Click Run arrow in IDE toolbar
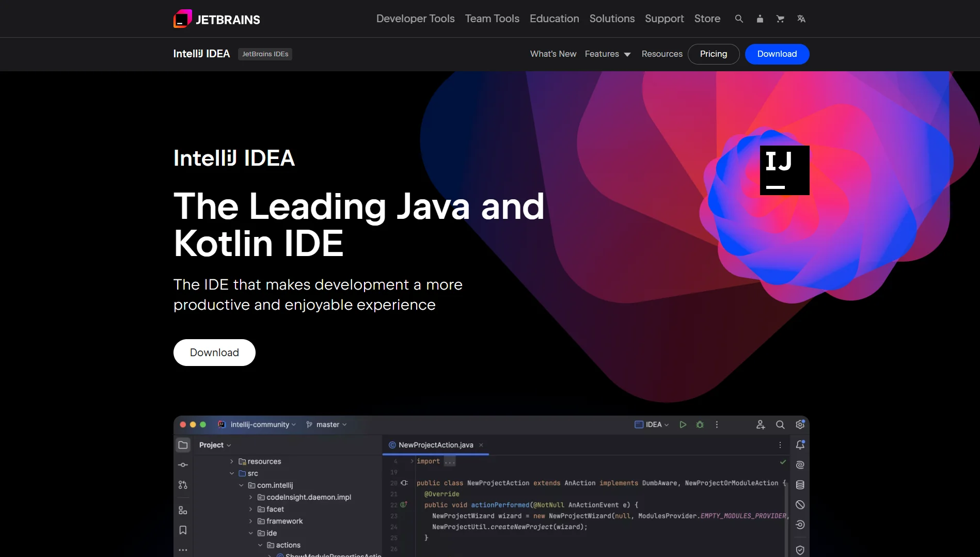 pyautogui.click(x=683, y=424)
